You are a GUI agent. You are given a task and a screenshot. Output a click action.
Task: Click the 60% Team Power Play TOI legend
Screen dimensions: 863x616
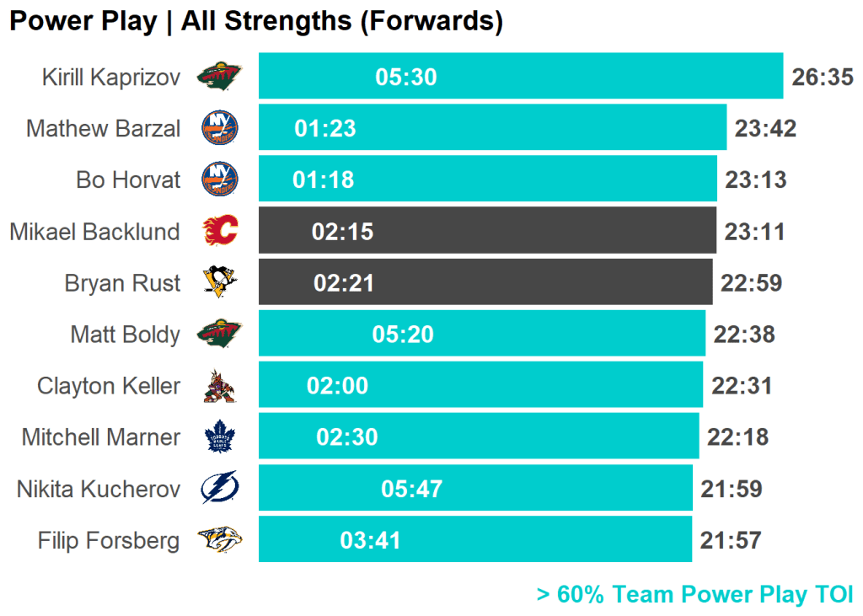coord(694,594)
